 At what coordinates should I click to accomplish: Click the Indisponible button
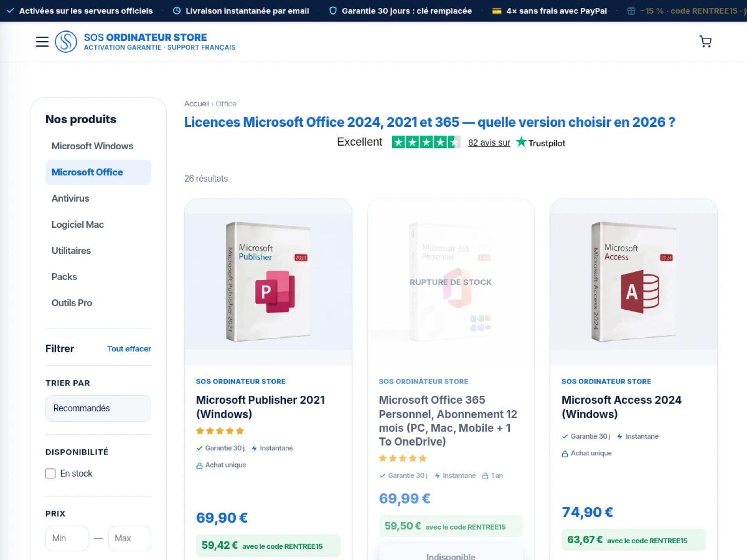click(x=451, y=554)
